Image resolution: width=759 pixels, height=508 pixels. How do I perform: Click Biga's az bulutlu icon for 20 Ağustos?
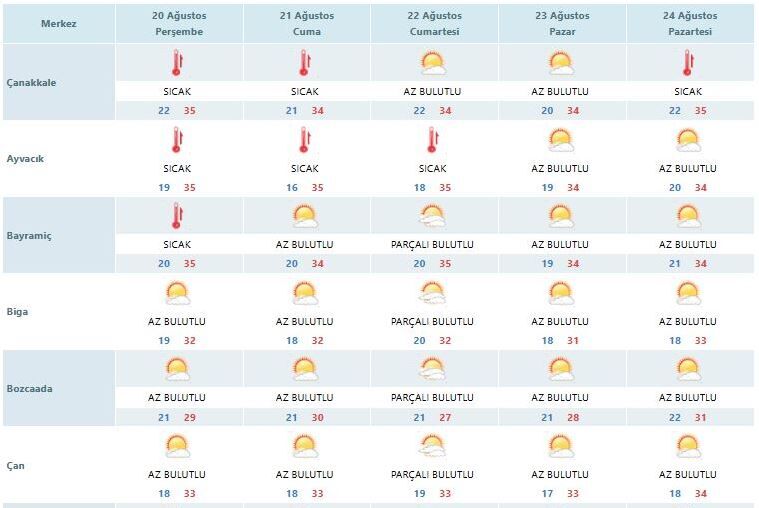(x=177, y=293)
